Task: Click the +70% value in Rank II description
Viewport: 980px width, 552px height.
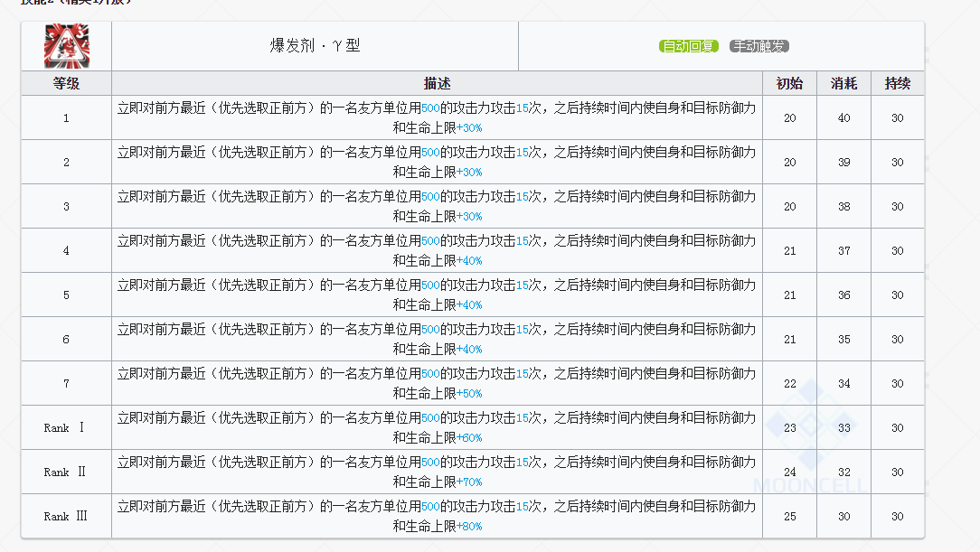Action: point(469,482)
